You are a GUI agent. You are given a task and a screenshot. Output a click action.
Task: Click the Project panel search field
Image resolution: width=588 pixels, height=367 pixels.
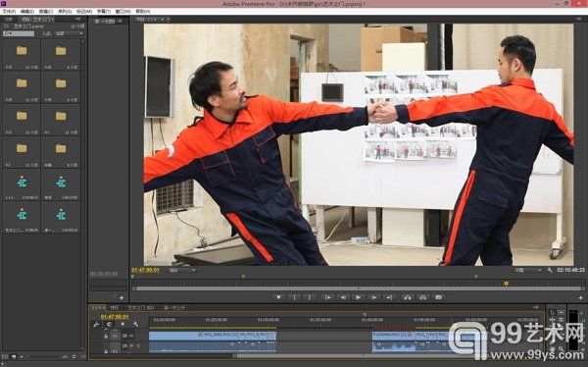click(x=19, y=33)
